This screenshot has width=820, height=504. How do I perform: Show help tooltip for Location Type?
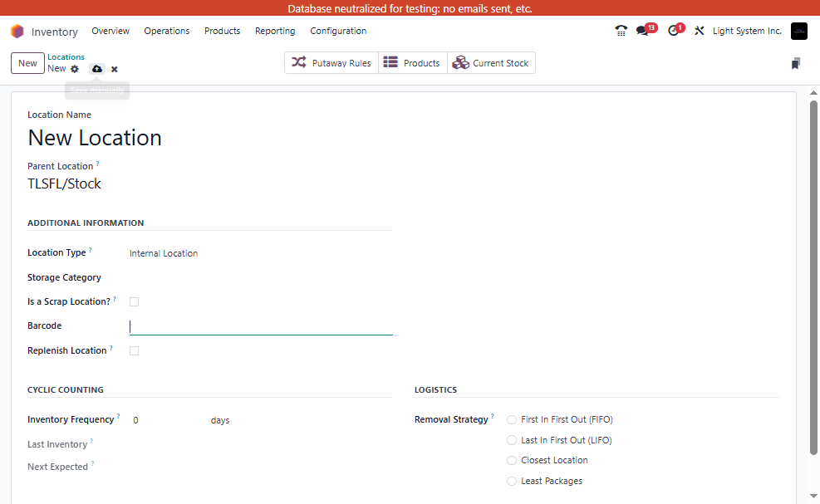pos(90,250)
